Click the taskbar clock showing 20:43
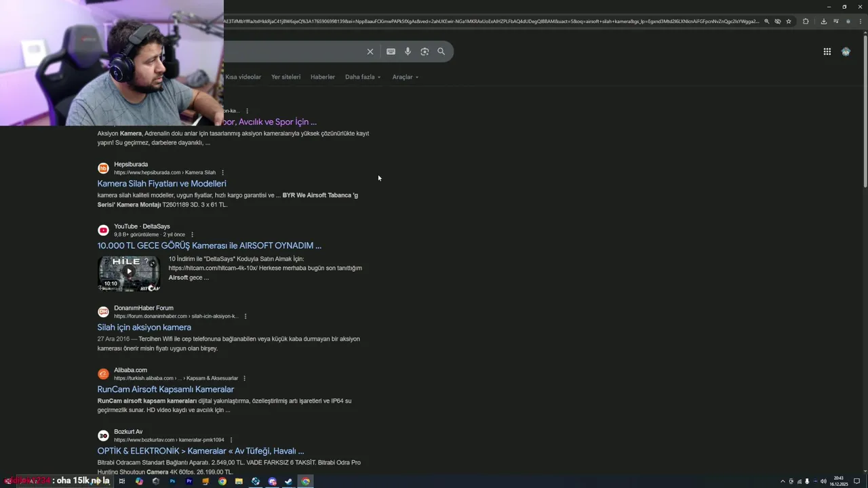Image resolution: width=868 pixels, height=488 pixels. pyautogui.click(x=839, y=481)
